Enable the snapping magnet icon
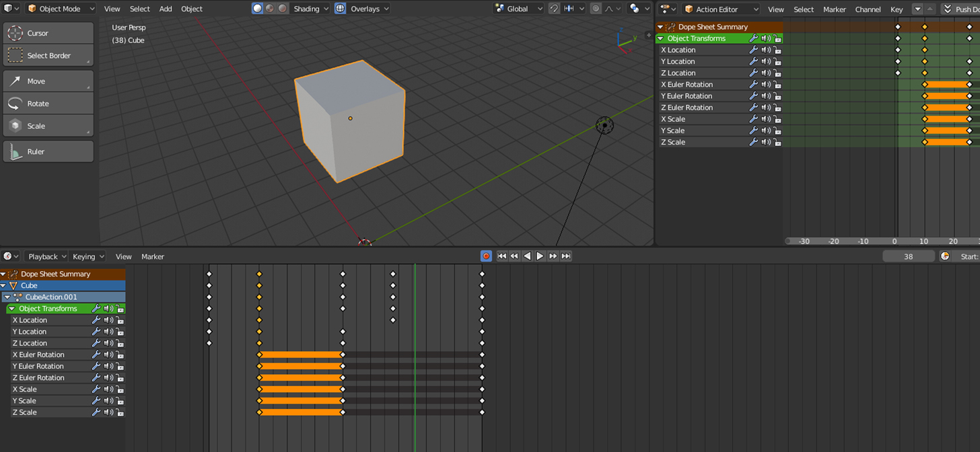 click(554, 9)
